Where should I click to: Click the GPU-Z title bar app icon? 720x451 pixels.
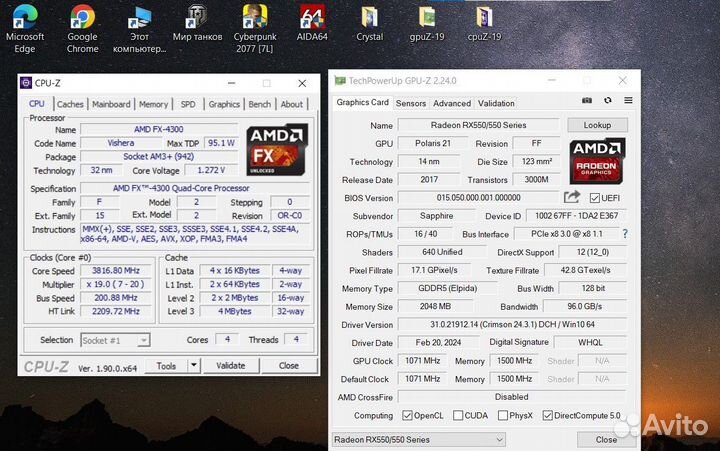click(x=340, y=81)
